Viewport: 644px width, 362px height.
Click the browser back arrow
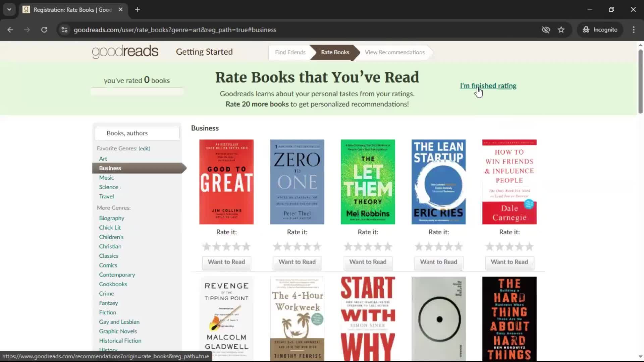10,30
